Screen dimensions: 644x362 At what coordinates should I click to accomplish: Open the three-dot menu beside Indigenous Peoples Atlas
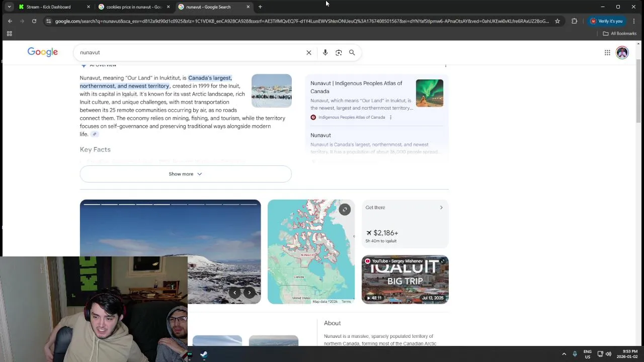[x=390, y=117]
